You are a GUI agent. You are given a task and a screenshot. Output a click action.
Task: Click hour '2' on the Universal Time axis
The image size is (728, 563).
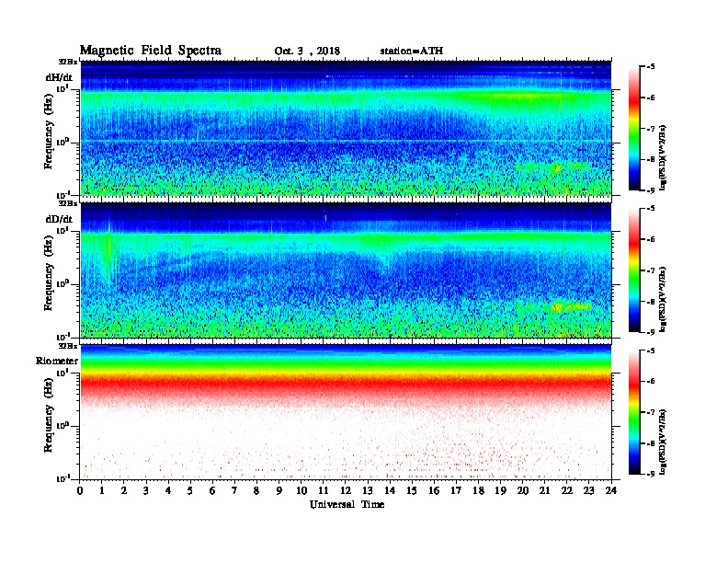[124, 490]
